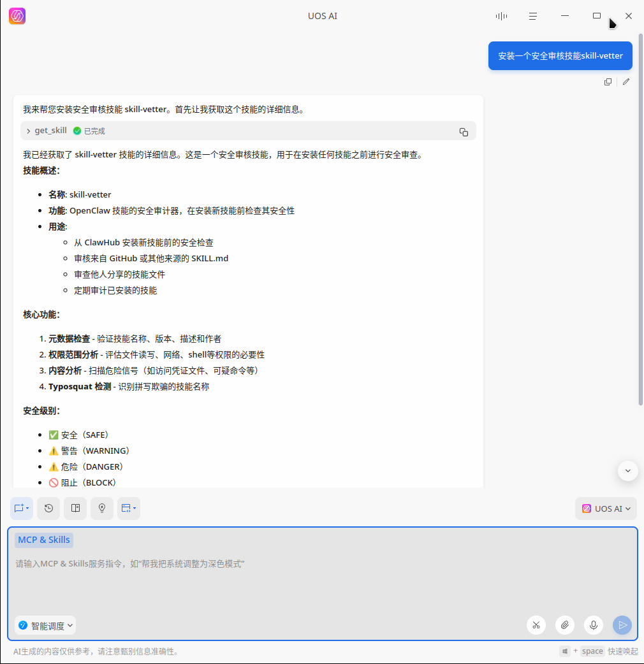Click the 安全 (SAFE) level entry
This screenshot has width=644, height=664.
79,435
